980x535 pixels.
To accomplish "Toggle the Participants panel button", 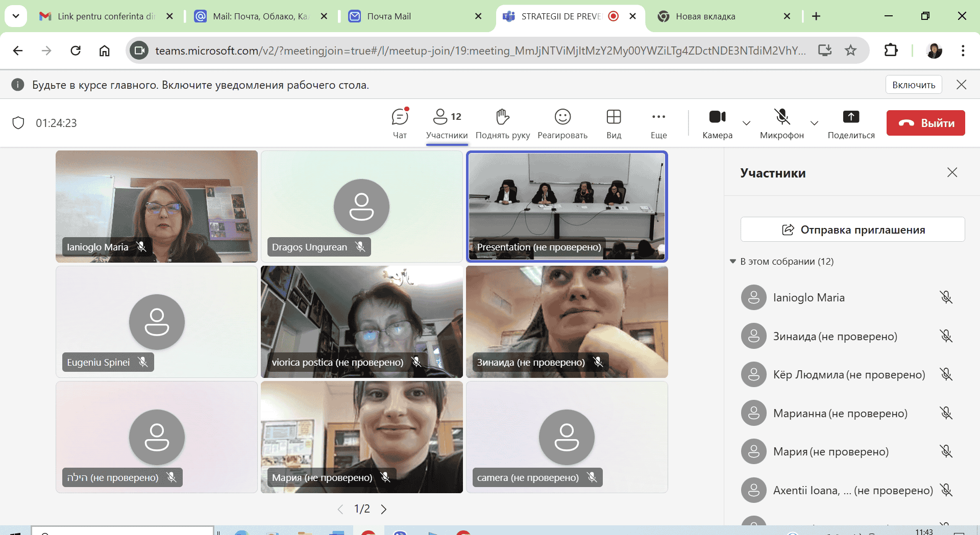I will pos(447,123).
